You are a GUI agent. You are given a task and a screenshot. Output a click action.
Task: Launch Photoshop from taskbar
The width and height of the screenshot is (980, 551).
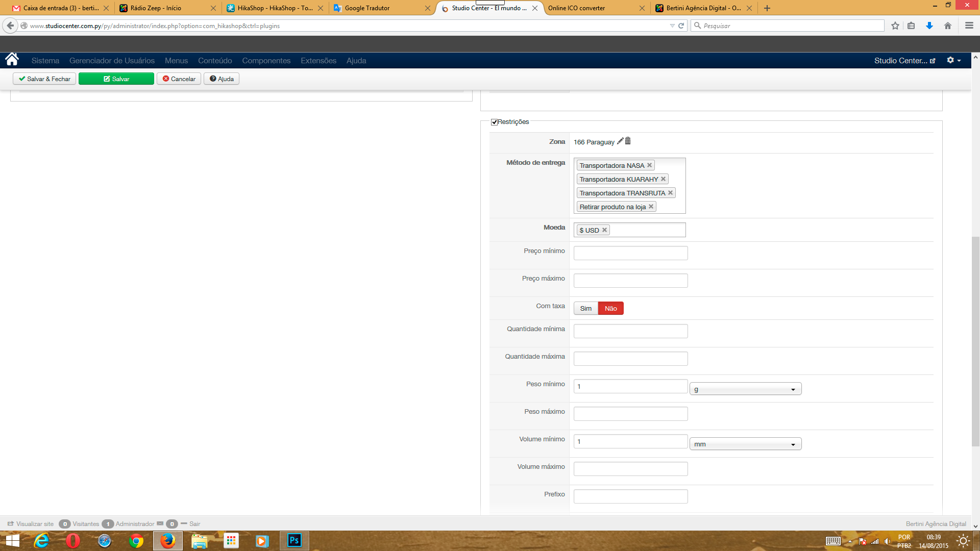point(294,540)
